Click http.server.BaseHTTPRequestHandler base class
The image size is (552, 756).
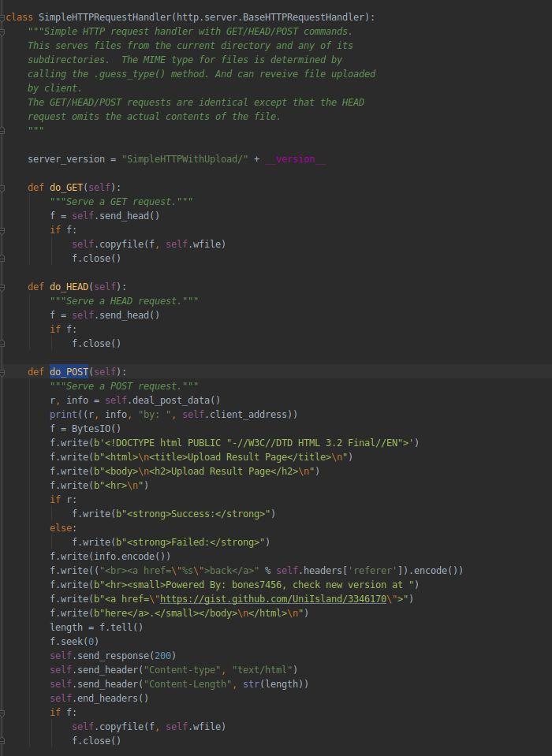pos(270,17)
